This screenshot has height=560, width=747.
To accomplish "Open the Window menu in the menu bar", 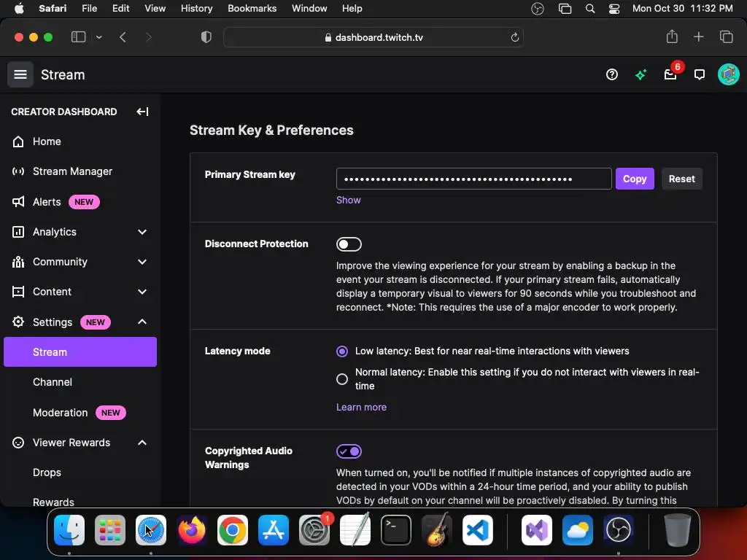I will (309, 8).
